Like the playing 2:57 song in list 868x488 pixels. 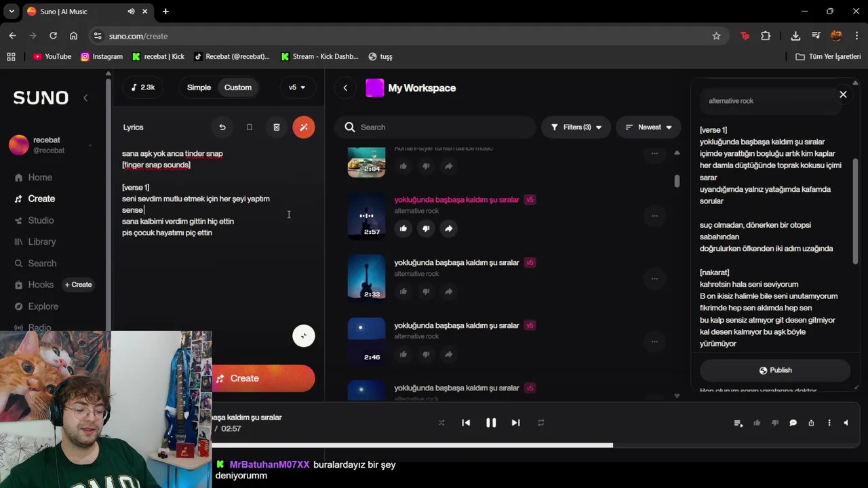click(x=403, y=228)
